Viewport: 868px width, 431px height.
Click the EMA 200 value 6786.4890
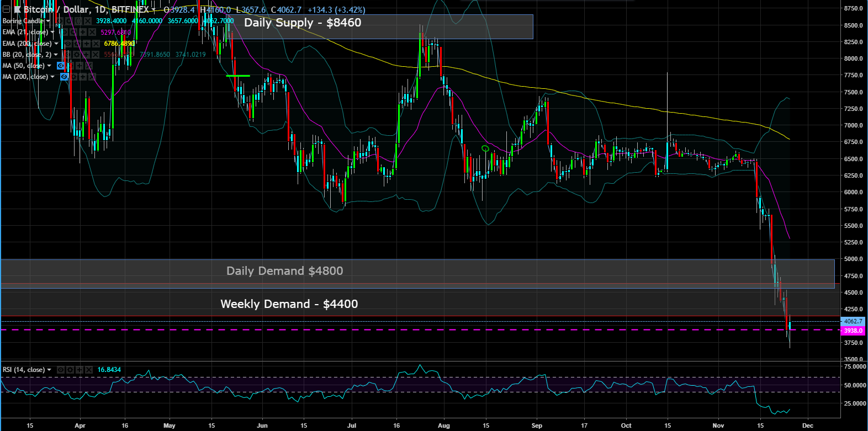(119, 44)
